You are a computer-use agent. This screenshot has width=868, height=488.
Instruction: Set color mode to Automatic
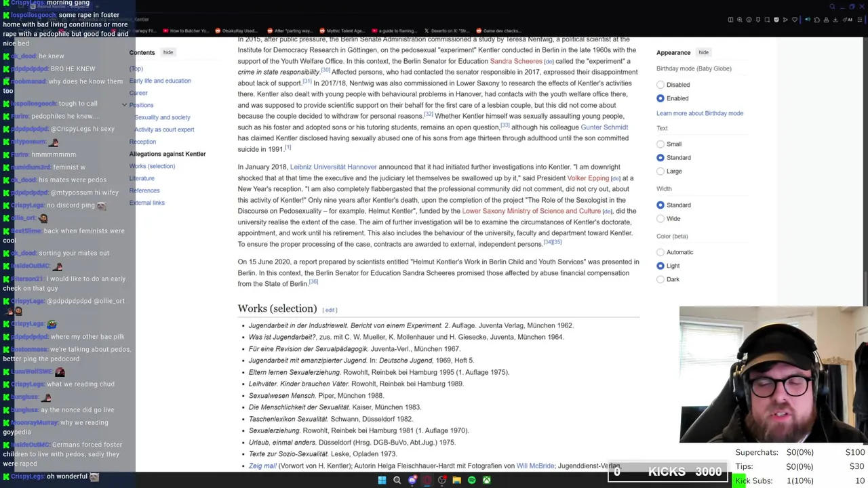pos(660,252)
